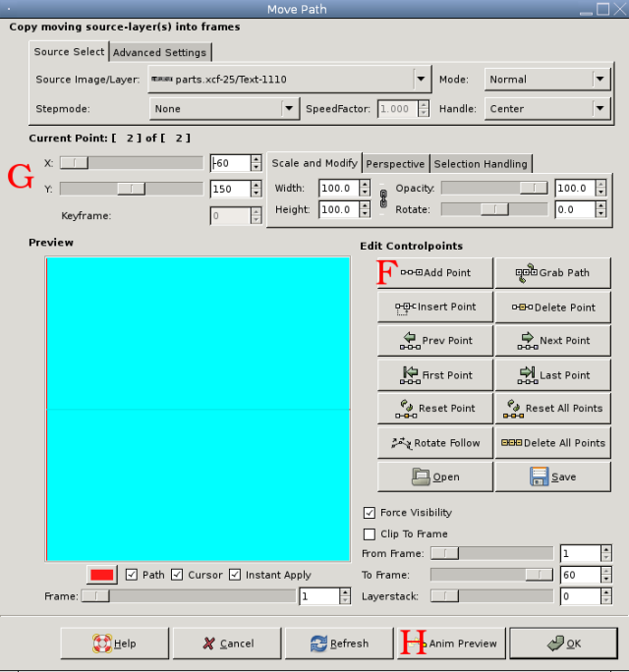Screen dimensions: 629x672
Task: Click the Add Point icon button
Action: 435,273
